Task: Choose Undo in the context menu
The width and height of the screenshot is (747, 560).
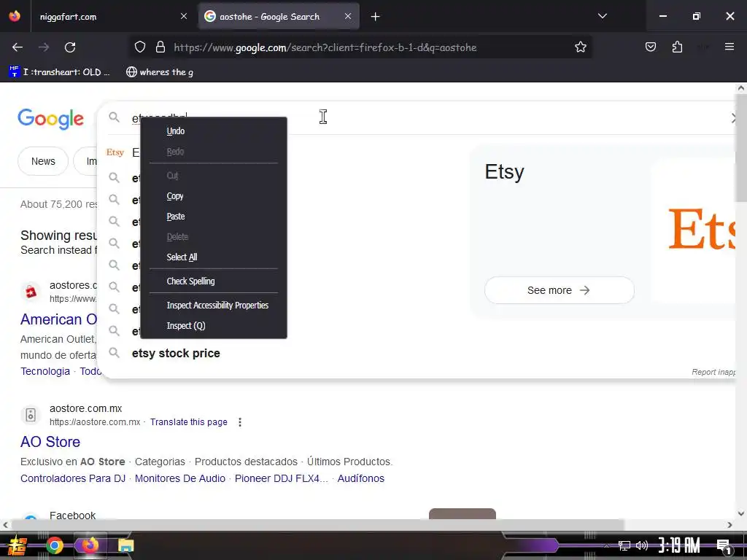Action: tap(214, 131)
